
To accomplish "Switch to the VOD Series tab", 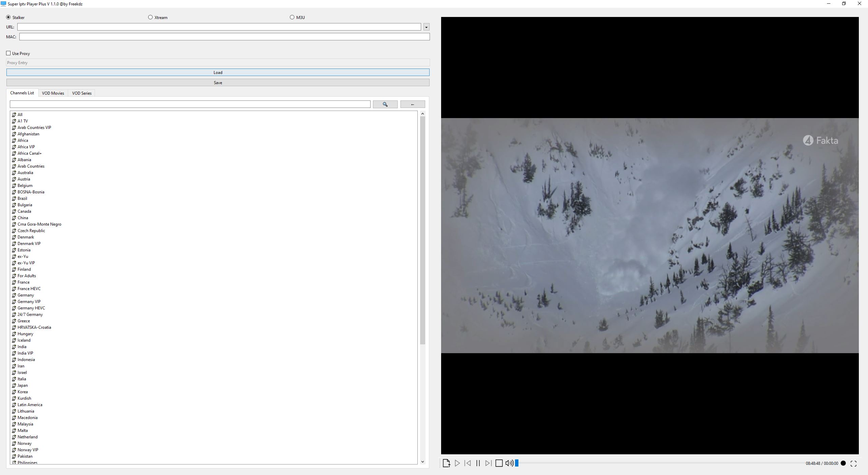I will [82, 93].
